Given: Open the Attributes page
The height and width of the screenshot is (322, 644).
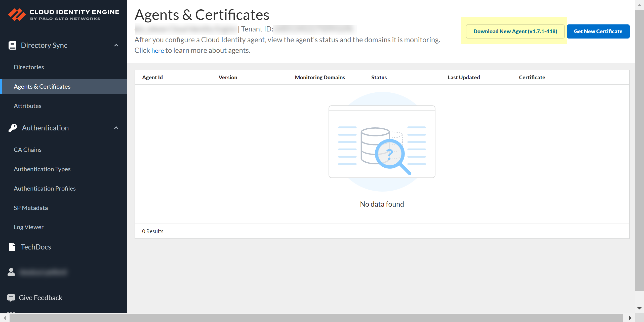Looking at the screenshot, I should point(27,106).
